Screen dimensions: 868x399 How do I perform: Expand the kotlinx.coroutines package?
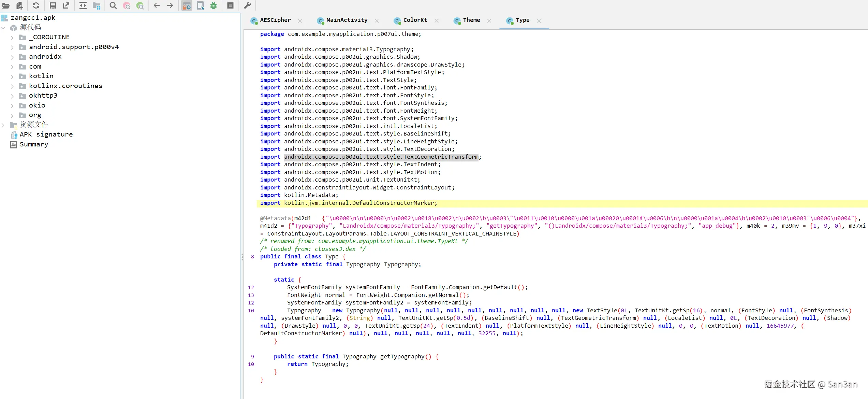click(x=12, y=86)
